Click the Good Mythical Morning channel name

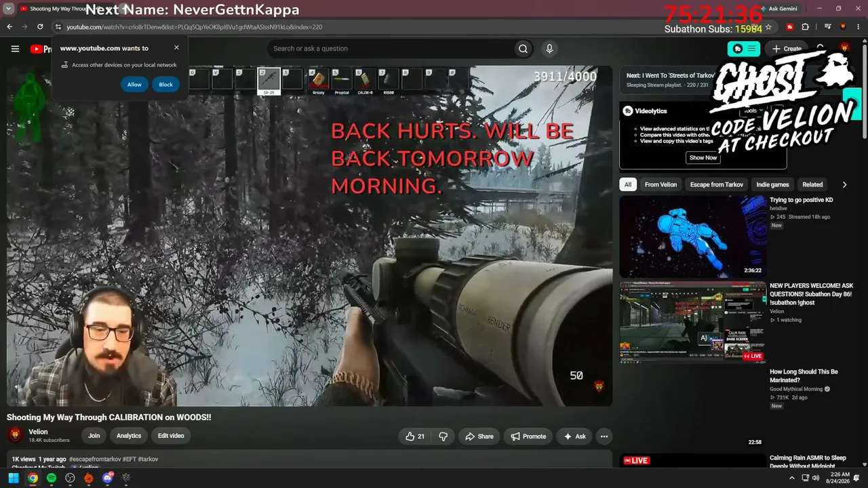(x=795, y=389)
